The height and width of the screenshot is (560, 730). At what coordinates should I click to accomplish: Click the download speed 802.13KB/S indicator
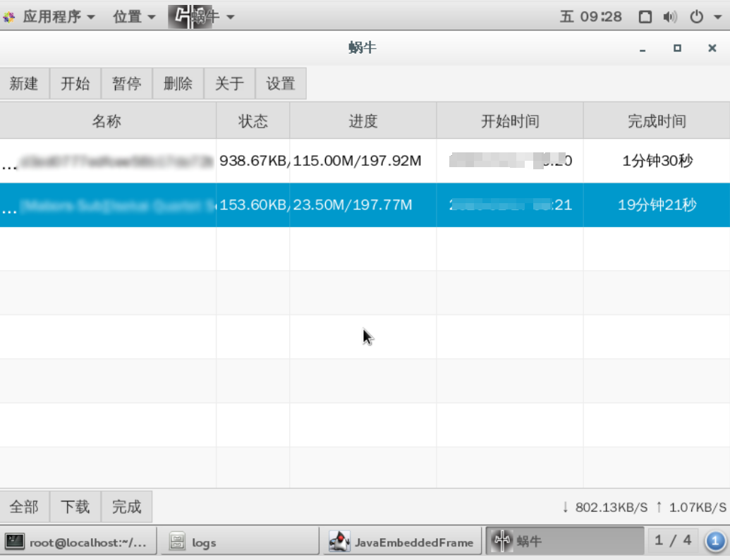point(604,507)
